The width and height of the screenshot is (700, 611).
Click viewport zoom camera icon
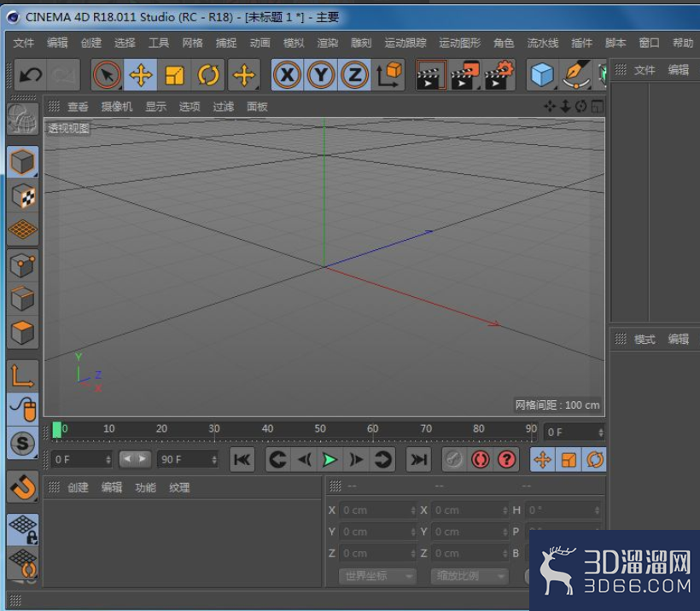(566, 106)
